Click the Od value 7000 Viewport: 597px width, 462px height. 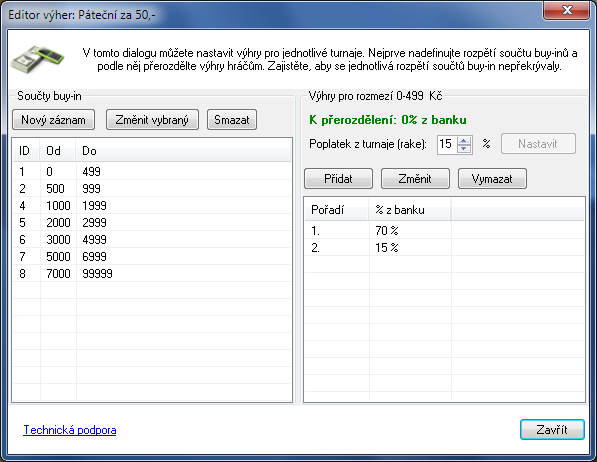pyautogui.click(x=58, y=273)
